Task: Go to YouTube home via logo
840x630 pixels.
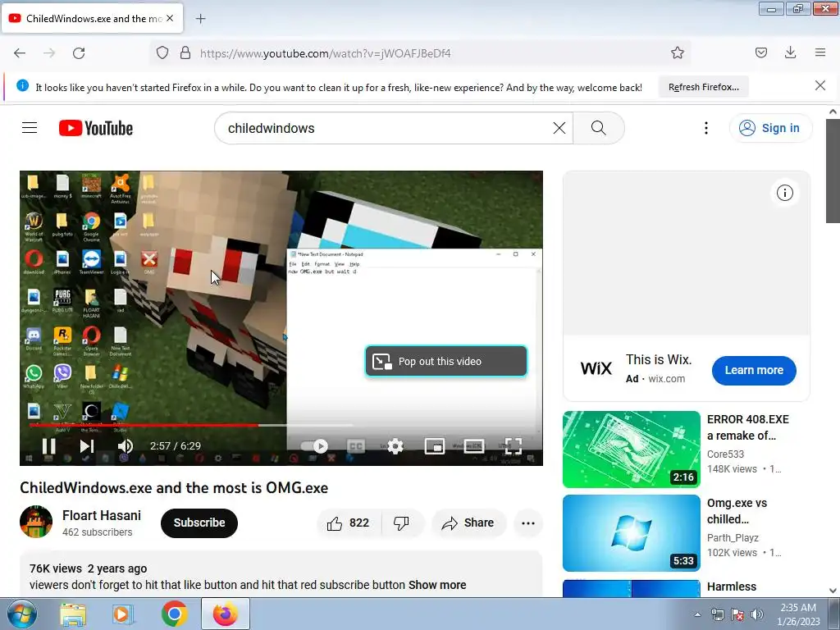Action: point(96,128)
